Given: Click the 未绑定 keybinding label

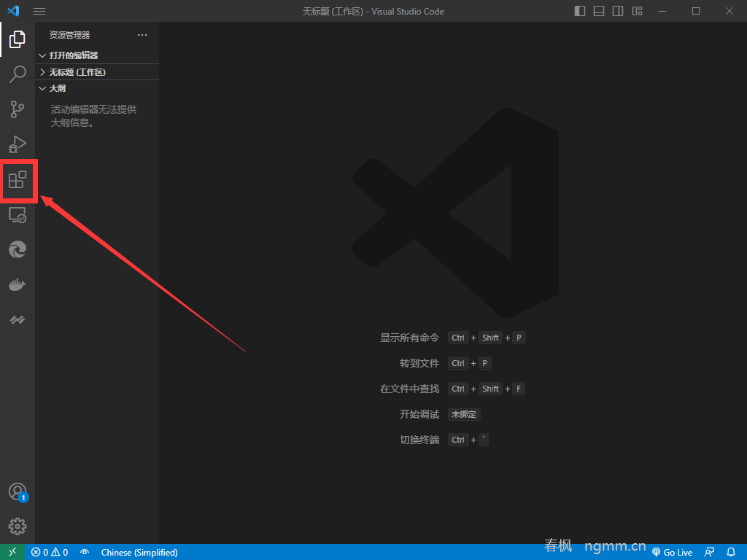Looking at the screenshot, I should (x=463, y=414).
